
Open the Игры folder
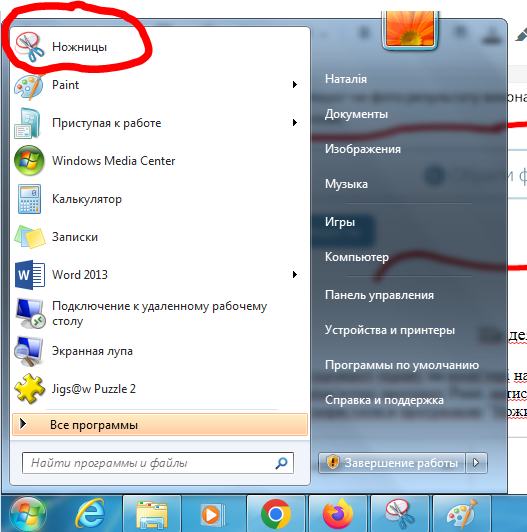point(340,222)
